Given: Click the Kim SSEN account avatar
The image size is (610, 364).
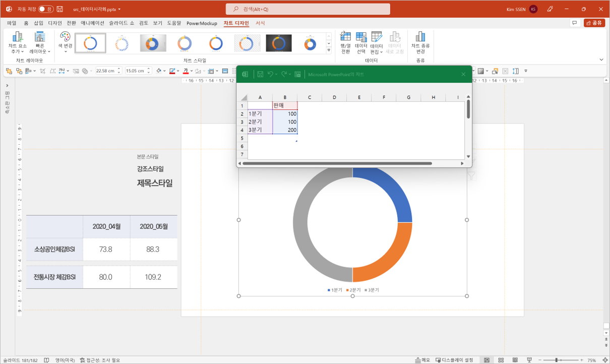Looking at the screenshot, I should point(533,9).
